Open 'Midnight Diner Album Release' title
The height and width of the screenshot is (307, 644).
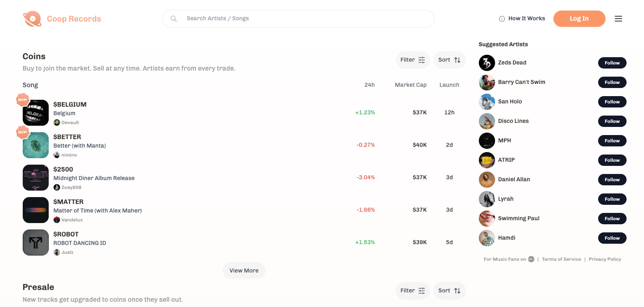click(94, 178)
